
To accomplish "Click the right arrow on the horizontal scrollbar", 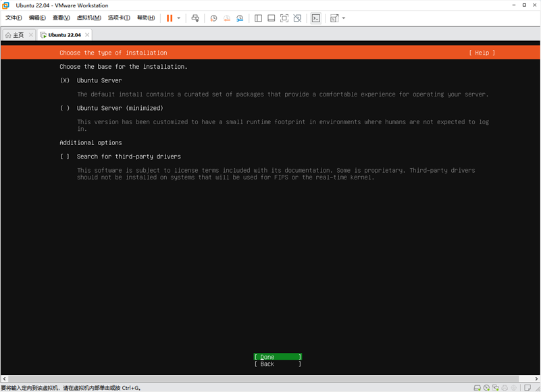I will click(x=536, y=379).
